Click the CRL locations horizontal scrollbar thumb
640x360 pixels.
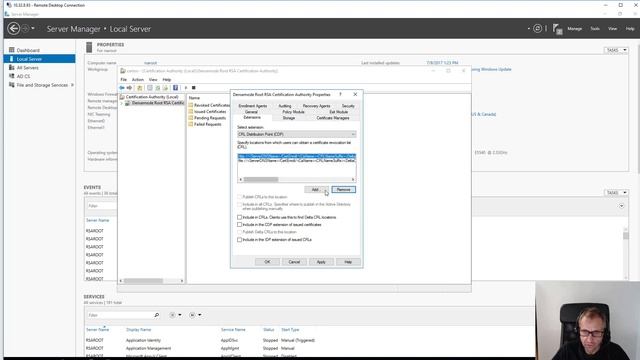point(261,180)
